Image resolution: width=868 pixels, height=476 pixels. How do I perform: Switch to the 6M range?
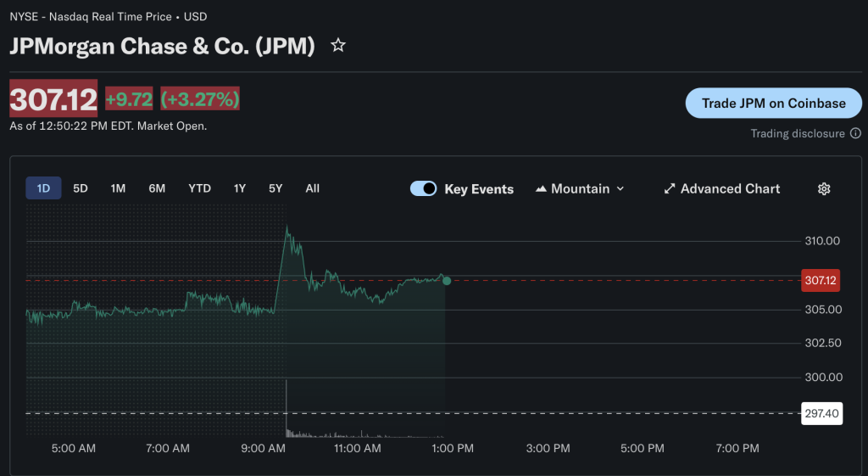[157, 188]
